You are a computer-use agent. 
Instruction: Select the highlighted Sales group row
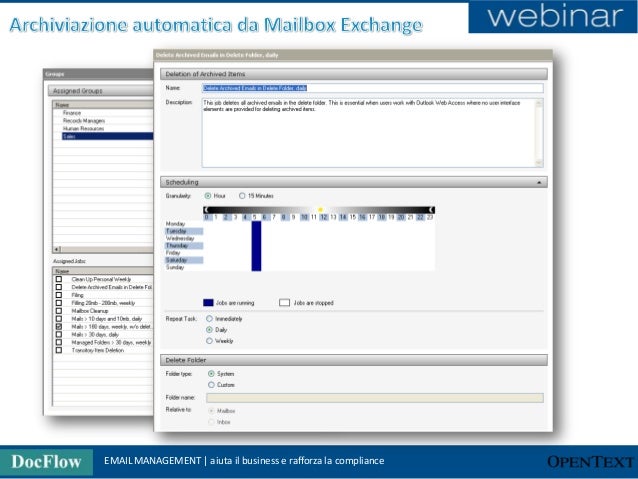pos(107,136)
